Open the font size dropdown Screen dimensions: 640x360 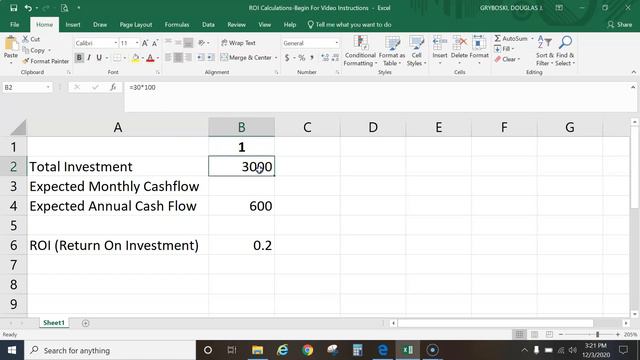pos(137,43)
